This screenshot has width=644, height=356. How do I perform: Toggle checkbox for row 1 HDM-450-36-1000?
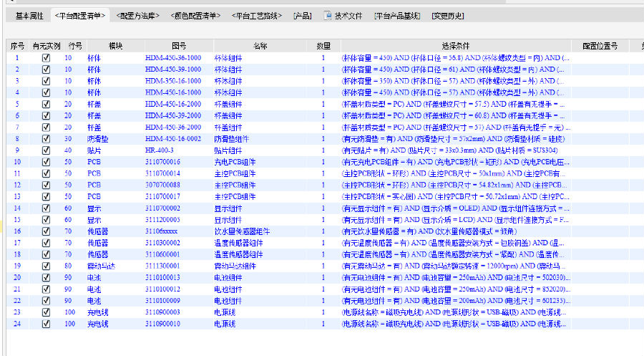[x=46, y=58]
